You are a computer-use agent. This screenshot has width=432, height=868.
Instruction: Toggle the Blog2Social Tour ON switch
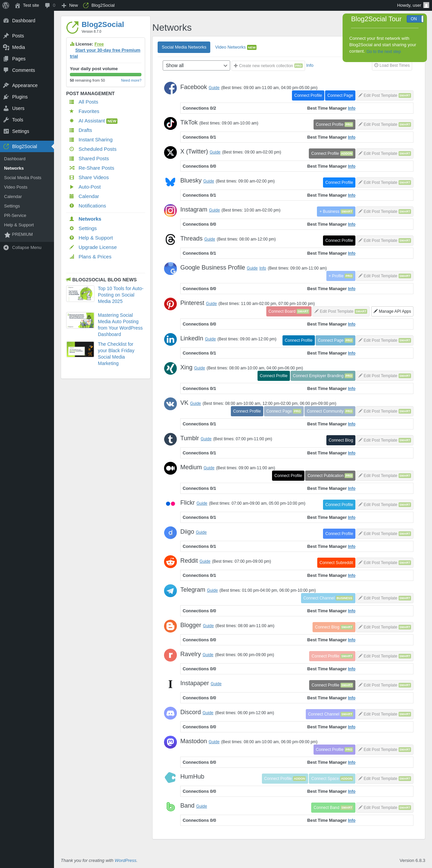click(x=415, y=19)
